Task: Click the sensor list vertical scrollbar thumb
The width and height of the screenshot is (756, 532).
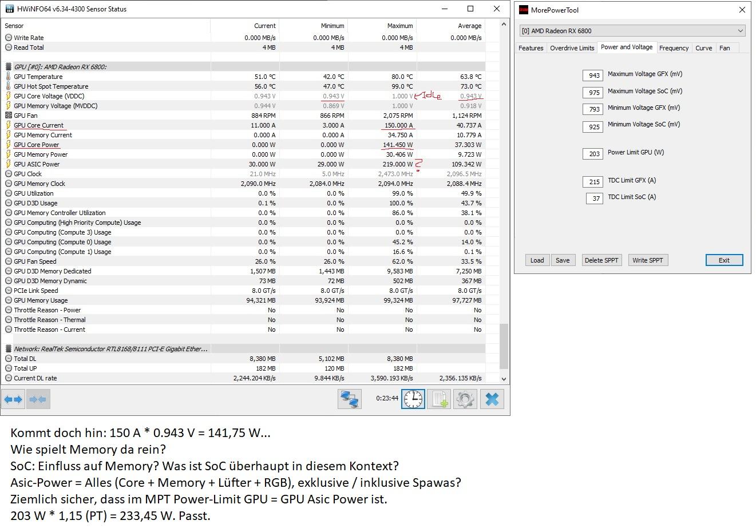Action: tap(504, 346)
